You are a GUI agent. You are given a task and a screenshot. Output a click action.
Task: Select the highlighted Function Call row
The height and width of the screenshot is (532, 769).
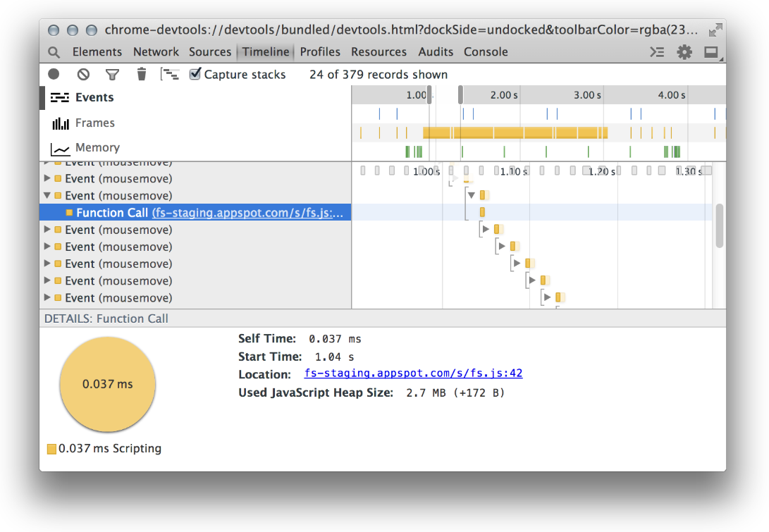[x=195, y=212]
